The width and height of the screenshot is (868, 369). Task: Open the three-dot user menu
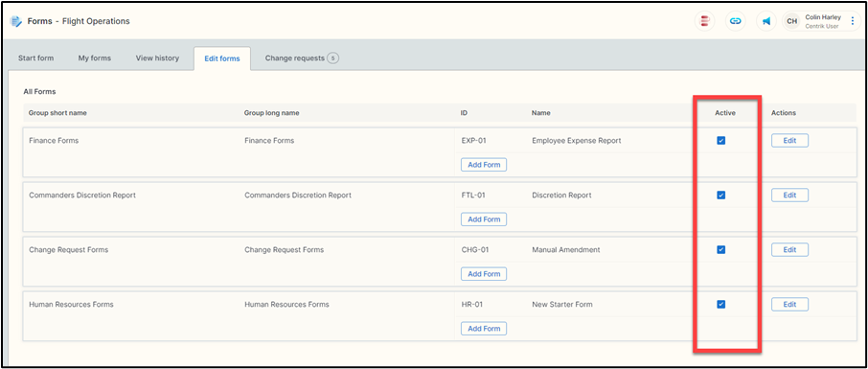coord(852,21)
